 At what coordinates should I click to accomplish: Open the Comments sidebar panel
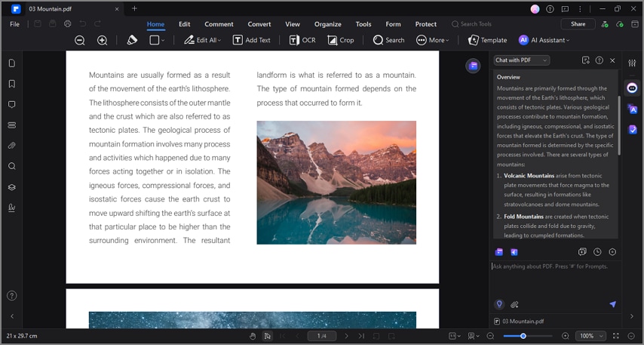tap(12, 104)
